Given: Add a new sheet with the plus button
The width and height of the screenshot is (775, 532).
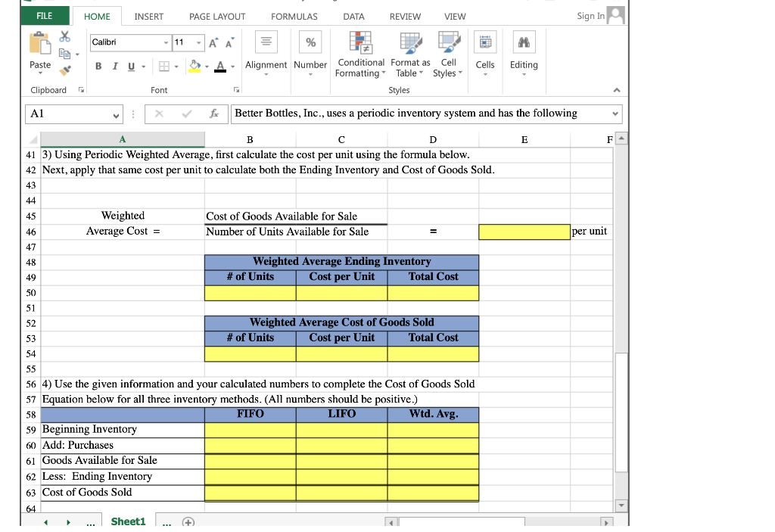Looking at the screenshot, I should tap(188, 521).
